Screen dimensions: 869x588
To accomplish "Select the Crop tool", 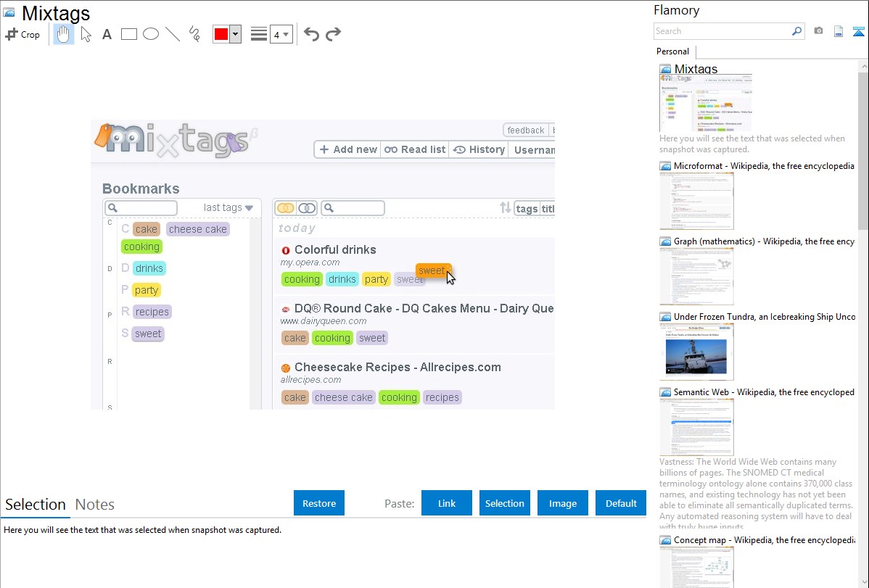I will [22, 34].
